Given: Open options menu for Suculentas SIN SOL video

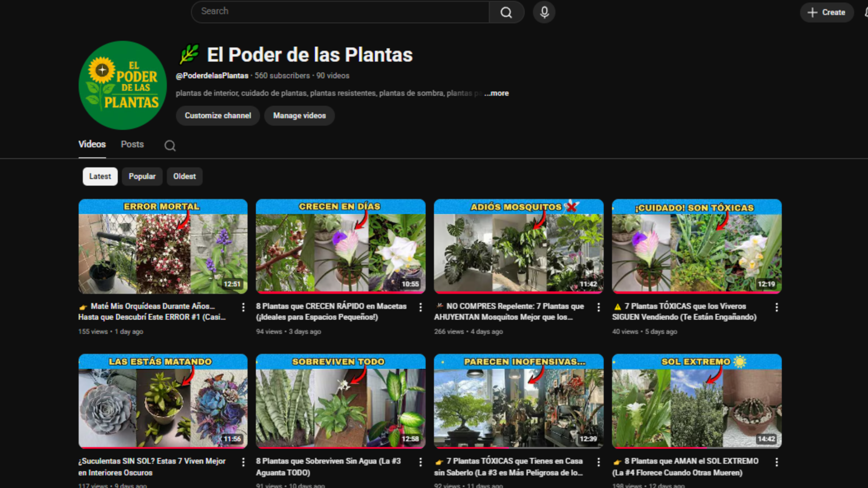Looking at the screenshot, I should [243, 462].
